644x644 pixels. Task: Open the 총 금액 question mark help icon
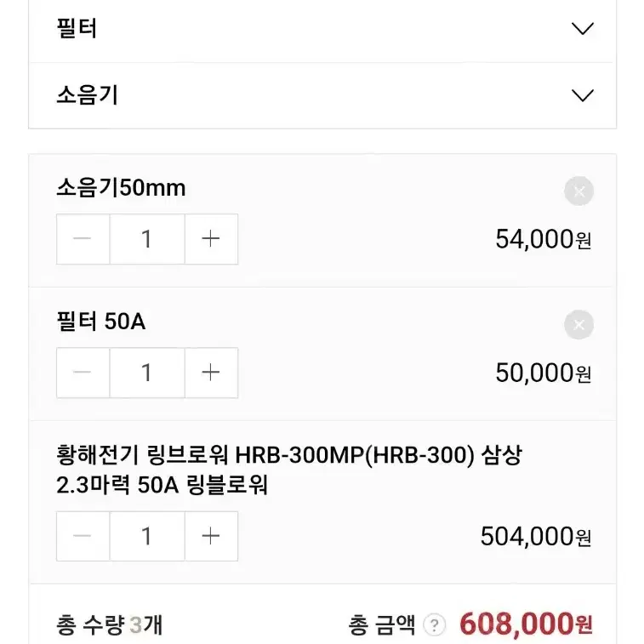coord(434,625)
